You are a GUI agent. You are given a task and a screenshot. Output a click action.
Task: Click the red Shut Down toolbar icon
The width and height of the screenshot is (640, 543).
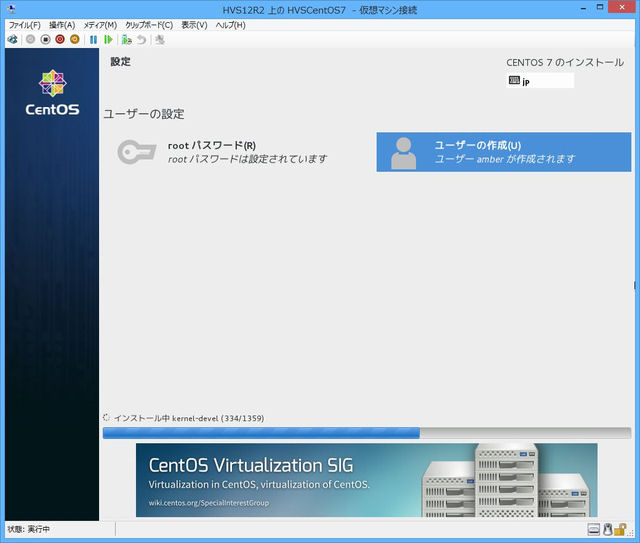click(x=60, y=40)
